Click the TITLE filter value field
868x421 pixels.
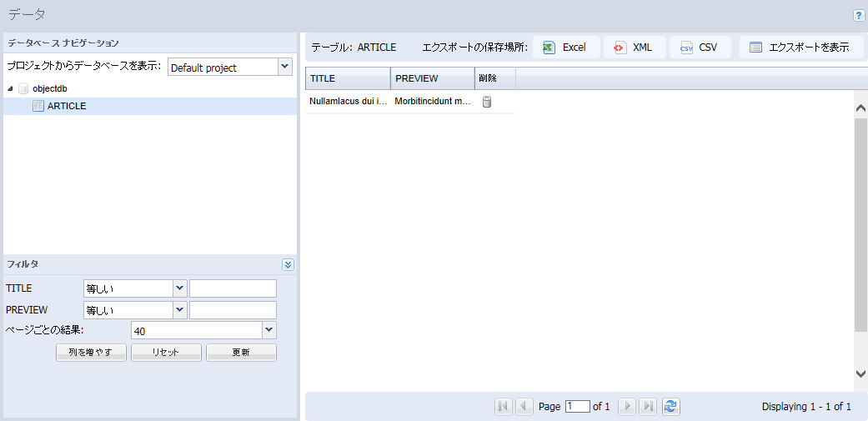click(233, 288)
